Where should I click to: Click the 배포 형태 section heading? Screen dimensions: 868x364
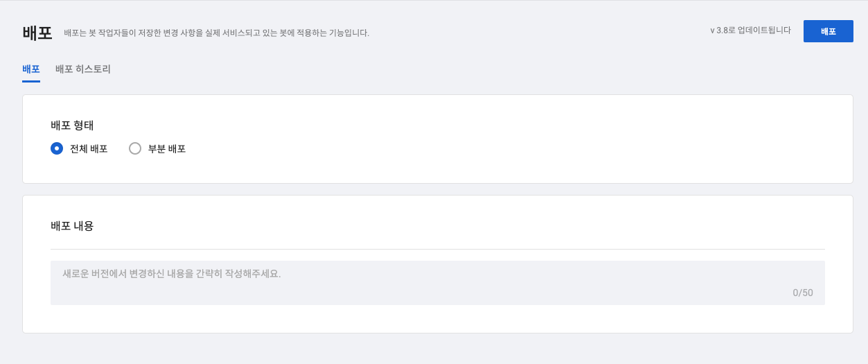(x=72, y=125)
